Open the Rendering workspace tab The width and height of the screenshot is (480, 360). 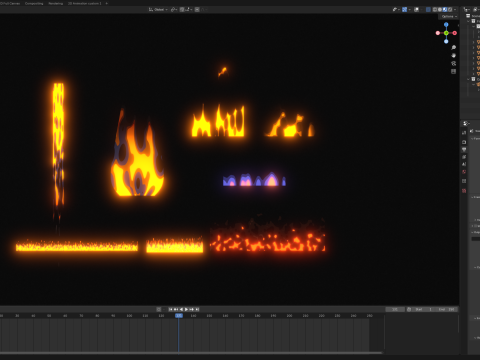56,3
